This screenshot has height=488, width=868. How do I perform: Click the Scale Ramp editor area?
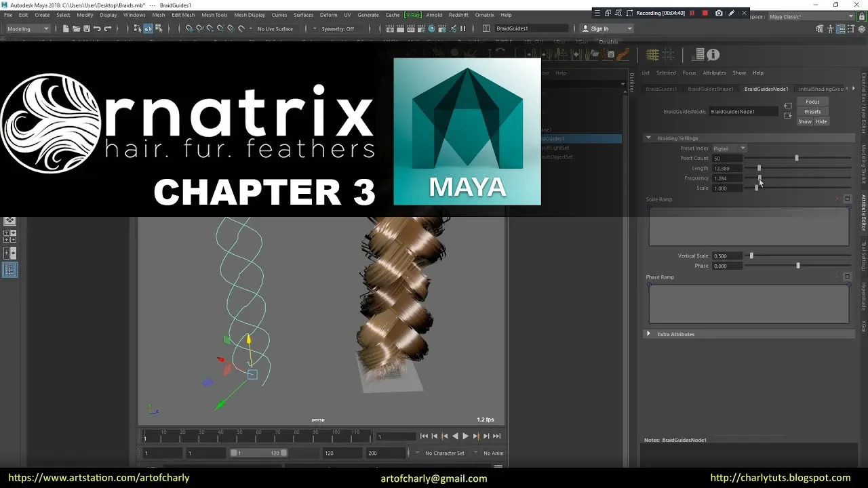pos(749,226)
